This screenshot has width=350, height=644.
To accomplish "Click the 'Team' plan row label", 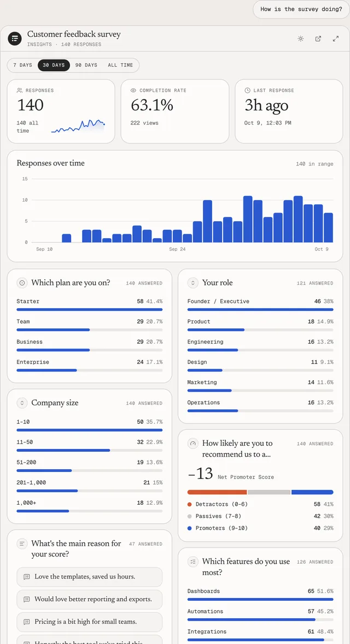I will pos(23,322).
